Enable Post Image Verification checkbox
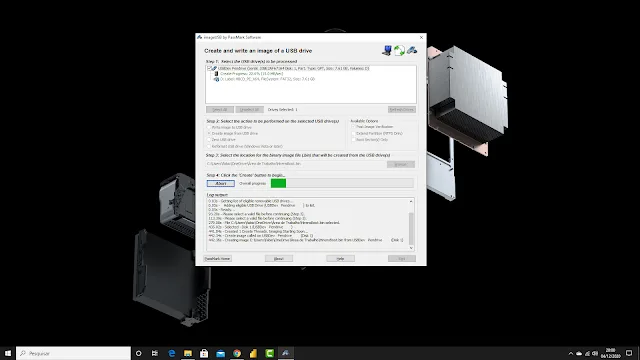Screen dimensions: 640x360 click(353, 127)
